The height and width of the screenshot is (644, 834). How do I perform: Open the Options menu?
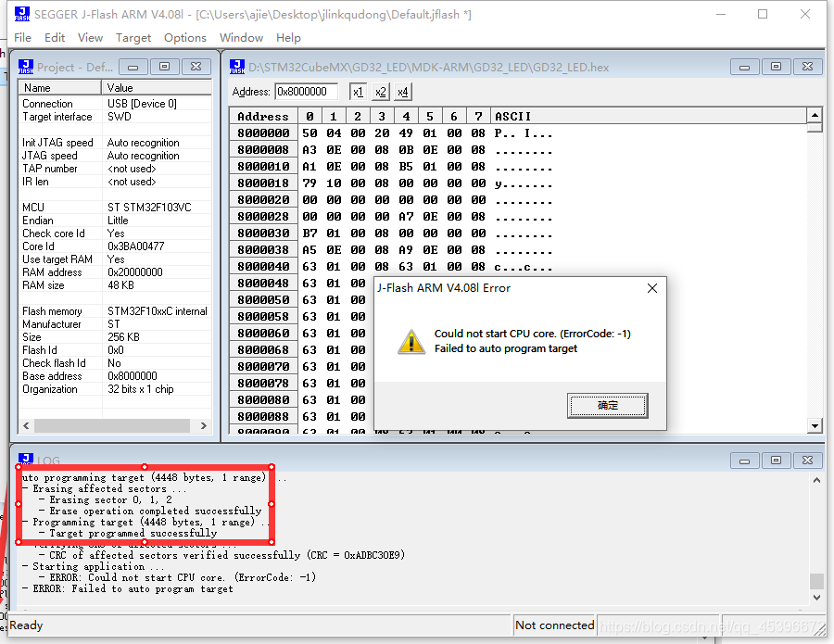(x=185, y=38)
